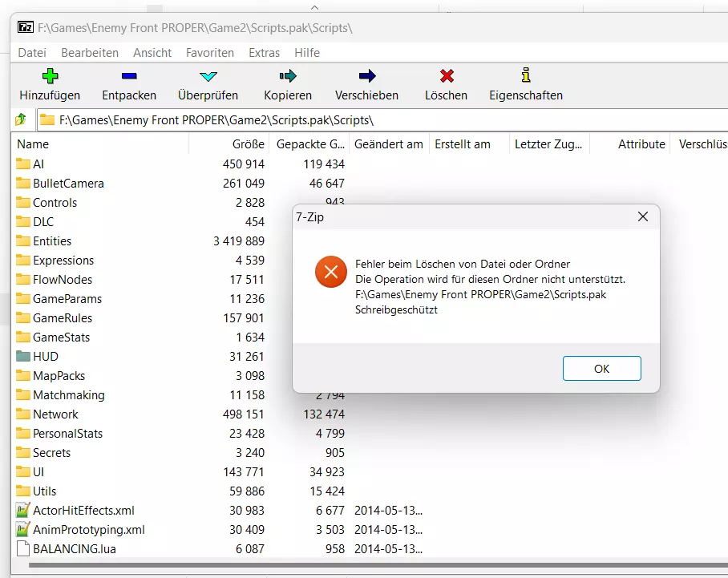Click the Verschieben blue arrow icon
Image resolution: width=728 pixels, height=578 pixels.
[x=366, y=75]
